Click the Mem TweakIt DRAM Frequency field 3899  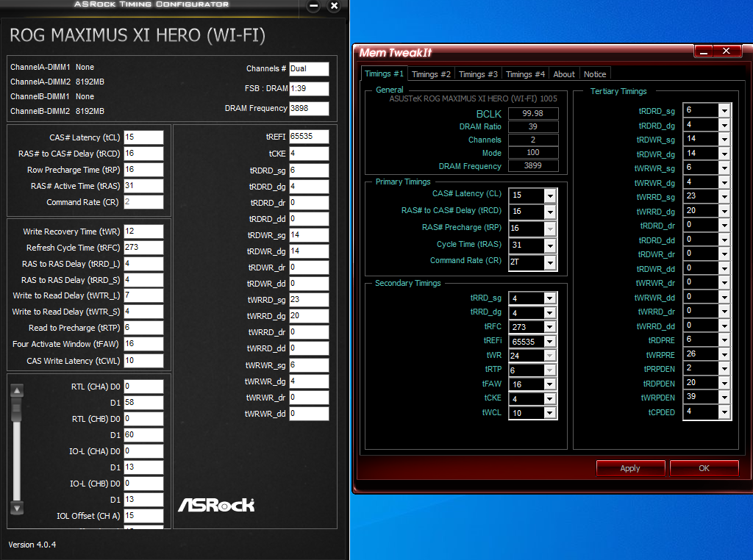click(x=533, y=165)
